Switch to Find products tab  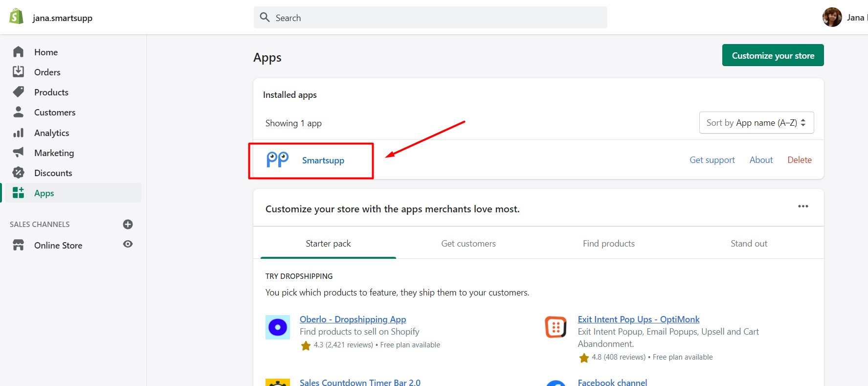tap(609, 243)
